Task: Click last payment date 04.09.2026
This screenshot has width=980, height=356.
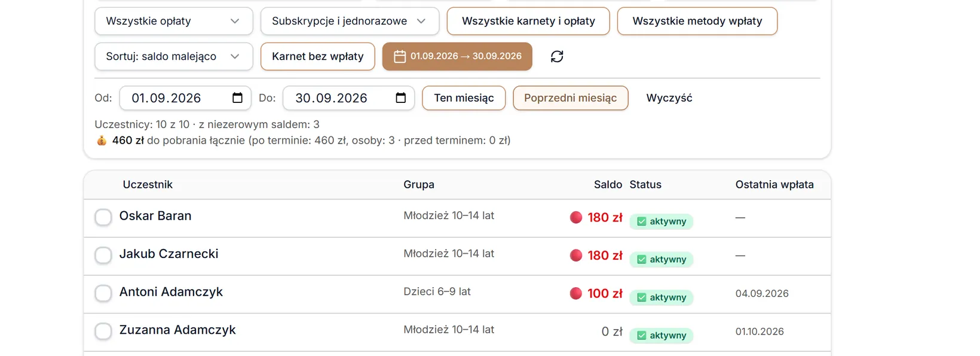Action: [762, 294]
